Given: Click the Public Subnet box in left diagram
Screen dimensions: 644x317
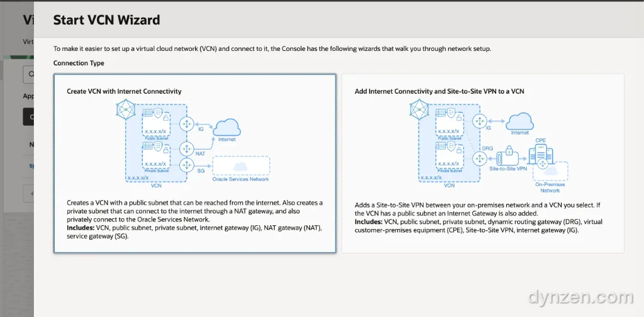Looking at the screenshot, I should (x=156, y=123).
